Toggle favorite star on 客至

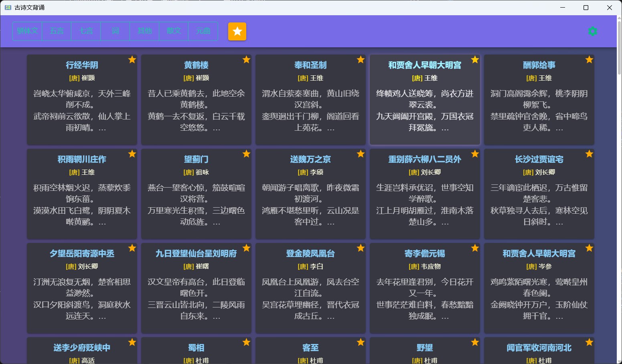(361, 342)
